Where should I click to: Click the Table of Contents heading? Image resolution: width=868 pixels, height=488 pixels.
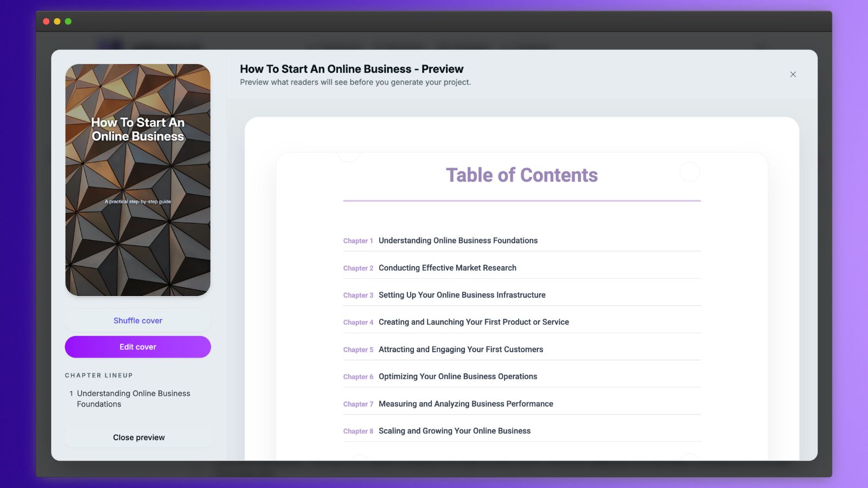pyautogui.click(x=522, y=175)
